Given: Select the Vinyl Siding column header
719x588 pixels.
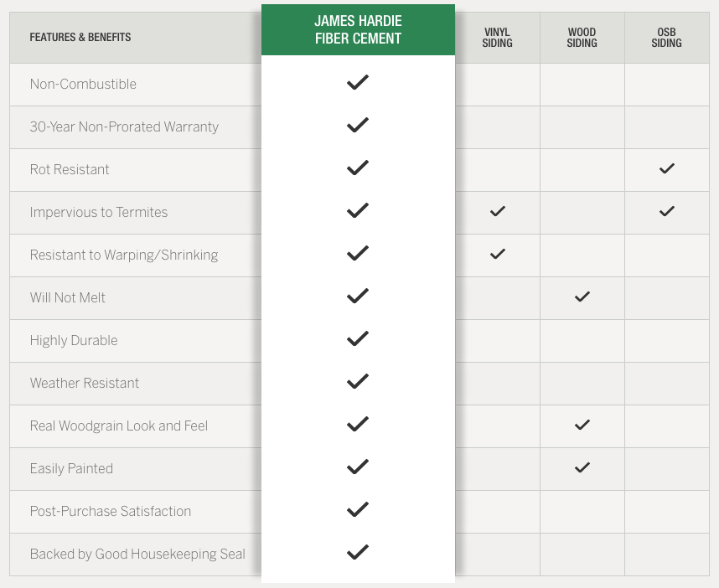Looking at the screenshot, I should point(498,38).
